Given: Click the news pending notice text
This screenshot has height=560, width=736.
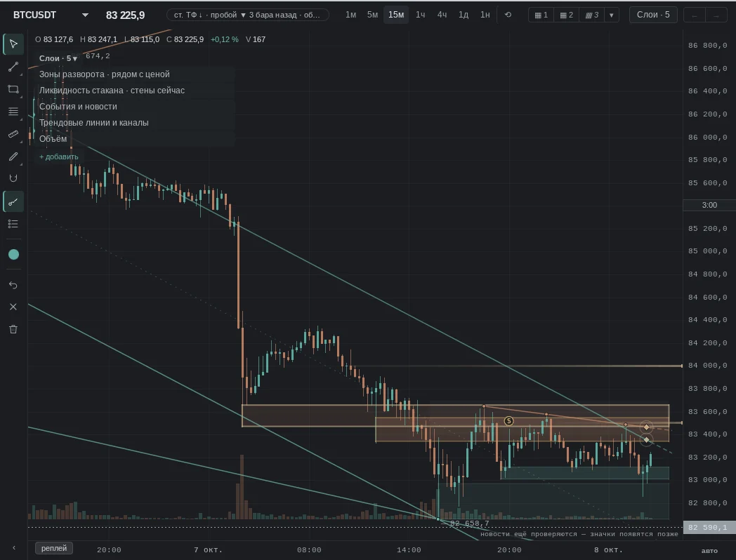Looking at the screenshot, I should coord(579,534).
